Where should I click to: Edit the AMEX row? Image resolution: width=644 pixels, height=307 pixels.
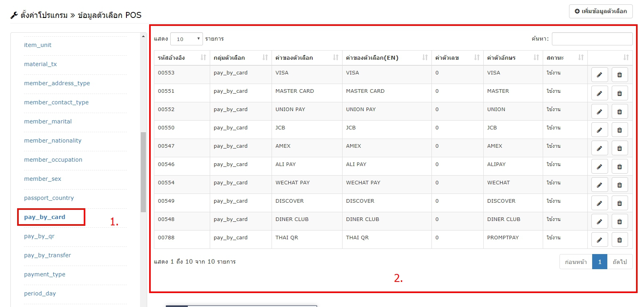click(x=599, y=148)
